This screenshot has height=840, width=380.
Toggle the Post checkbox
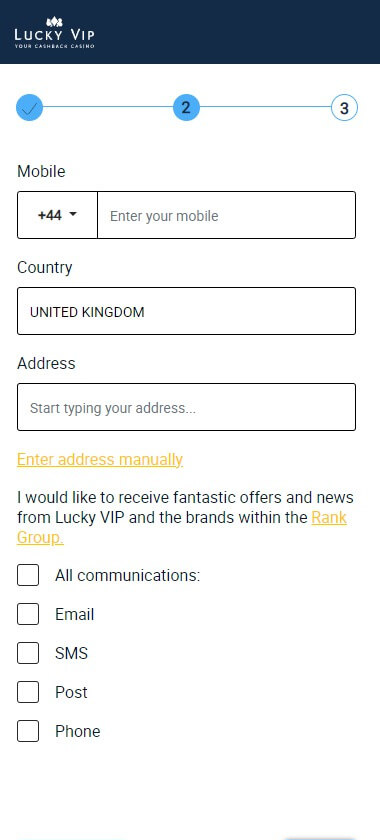(28, 692)
